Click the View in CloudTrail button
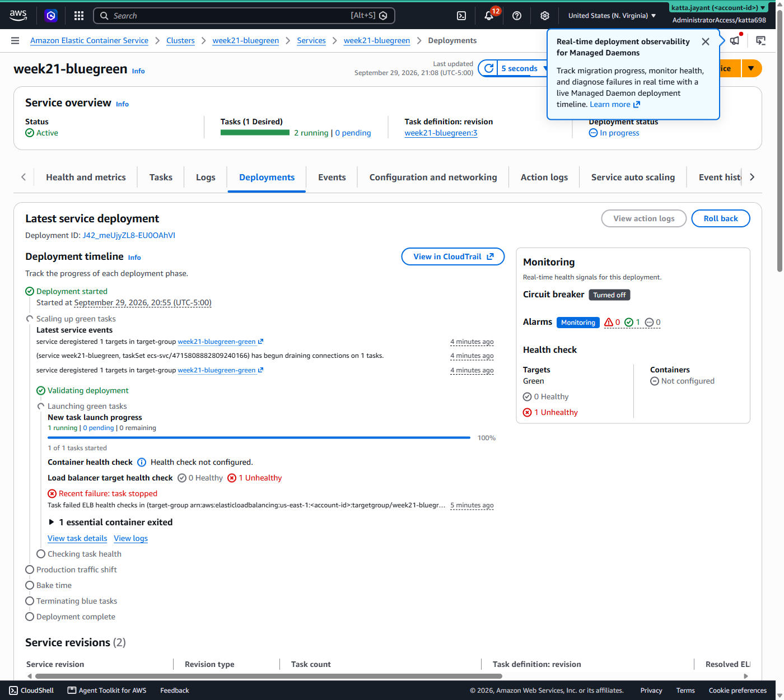The image size is (784, 700). pos(453,256)
